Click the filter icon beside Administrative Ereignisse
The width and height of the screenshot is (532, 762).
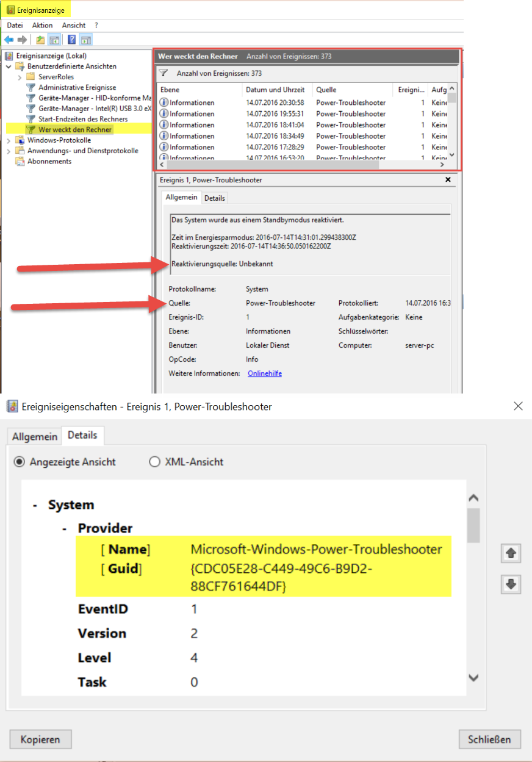point(31,87)
